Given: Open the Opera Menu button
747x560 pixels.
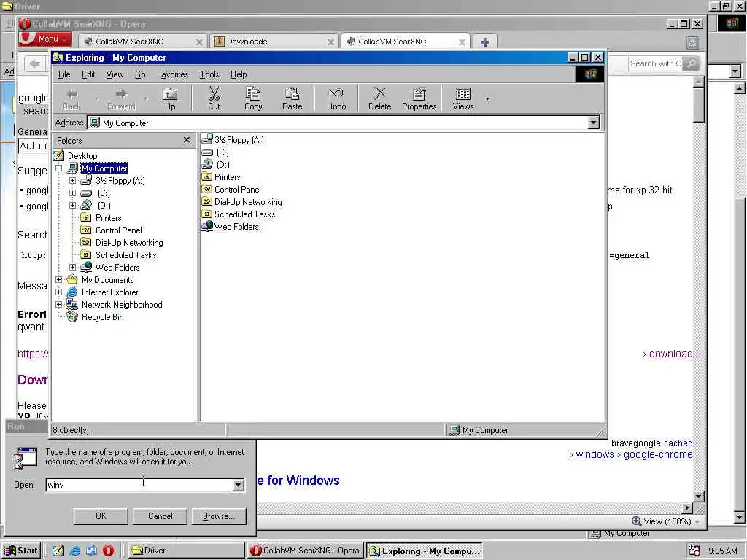Looking at the screenshot, I should [44, 39].
